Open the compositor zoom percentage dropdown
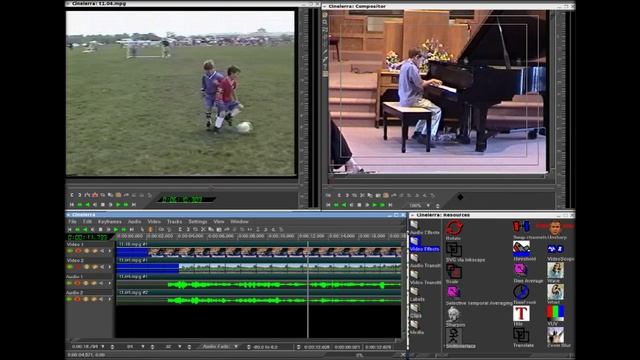Screen dimensions: 640x360 428,205
